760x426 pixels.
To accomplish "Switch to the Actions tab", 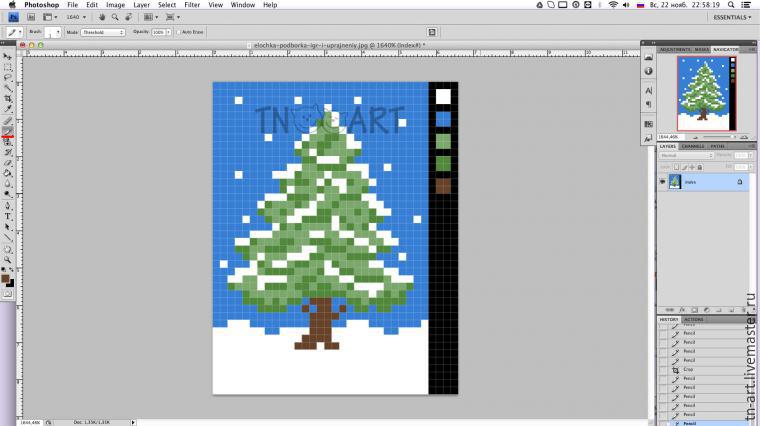I will [x=693, y=319].
